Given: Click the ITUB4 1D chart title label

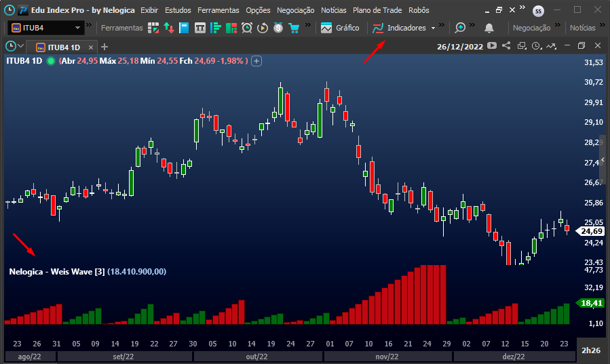Looking at the screenshot, I should point(24,61).
